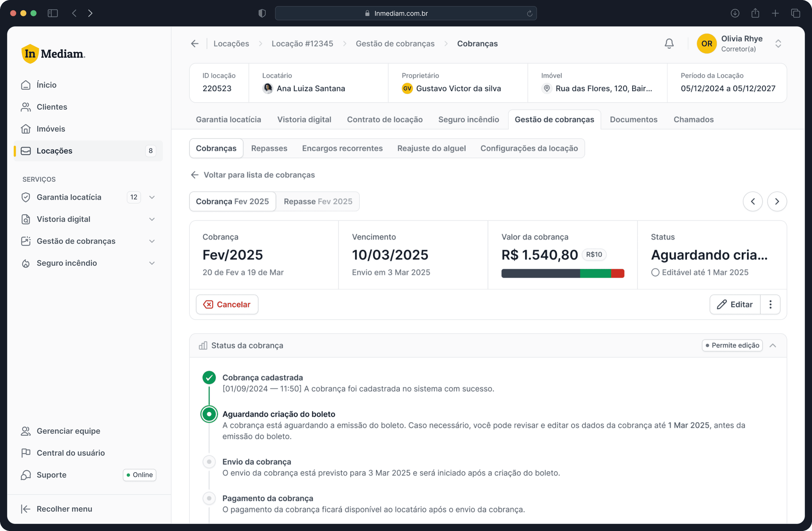Screen dimensions: 812x531
Task: Collapse the Status da cobrança panel
Action: (773, 345)
